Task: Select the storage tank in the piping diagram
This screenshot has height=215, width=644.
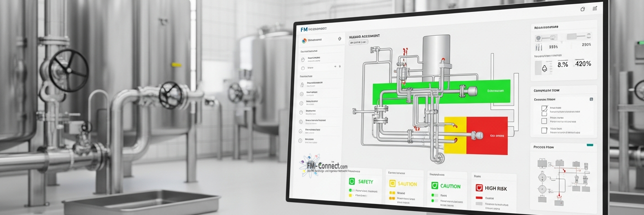Action: pos(437,58)
